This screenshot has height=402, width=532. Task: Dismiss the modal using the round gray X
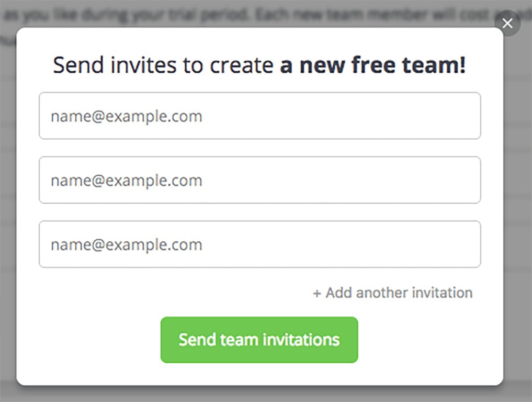507,23
